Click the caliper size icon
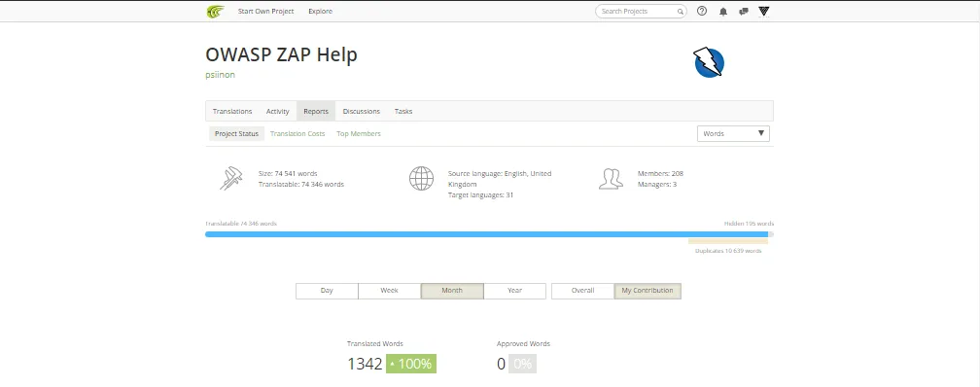 (231, 178)
